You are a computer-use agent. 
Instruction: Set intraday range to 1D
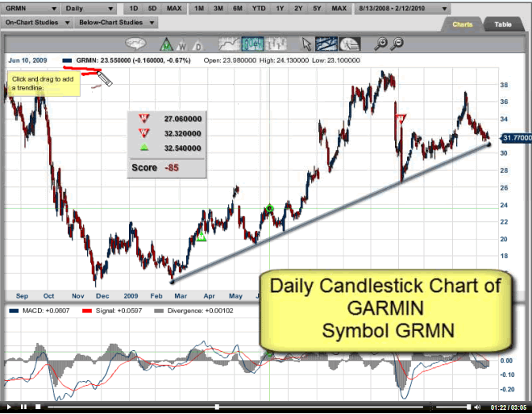click(x=134, y=9)
